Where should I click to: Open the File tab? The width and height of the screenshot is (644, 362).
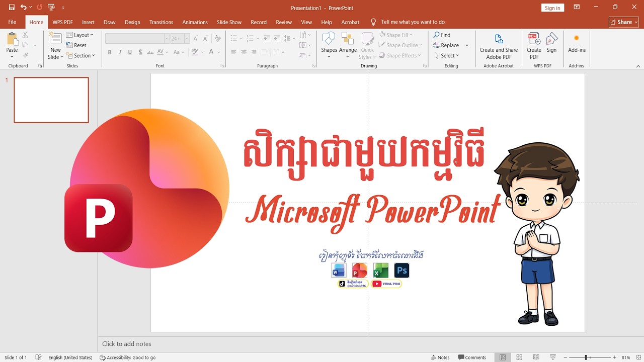coord(12,22)
